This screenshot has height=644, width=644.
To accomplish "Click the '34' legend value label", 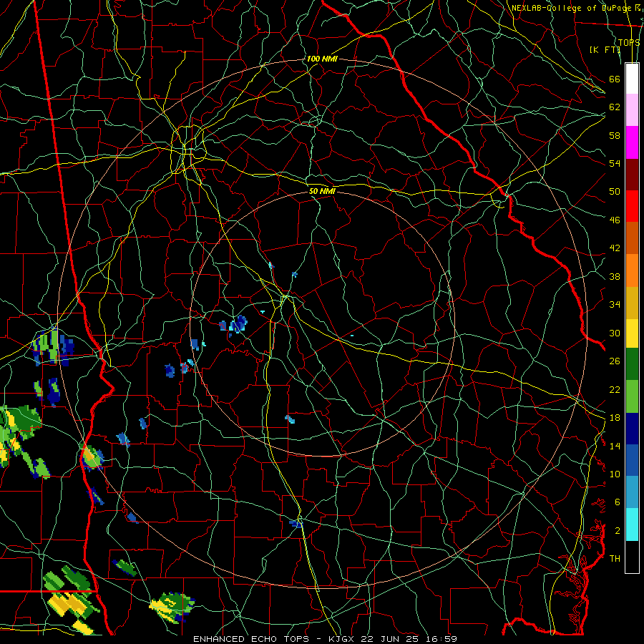I will coord(615,304).
